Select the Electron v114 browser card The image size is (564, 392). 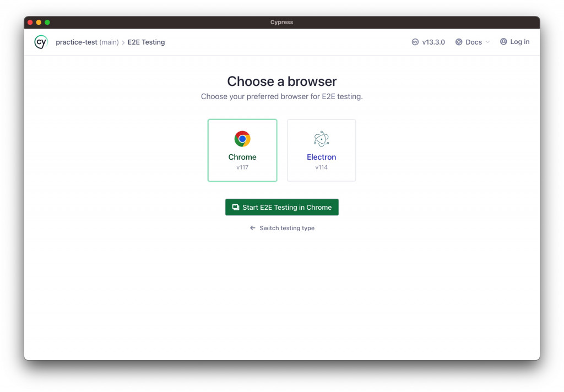tap(321, 150)
